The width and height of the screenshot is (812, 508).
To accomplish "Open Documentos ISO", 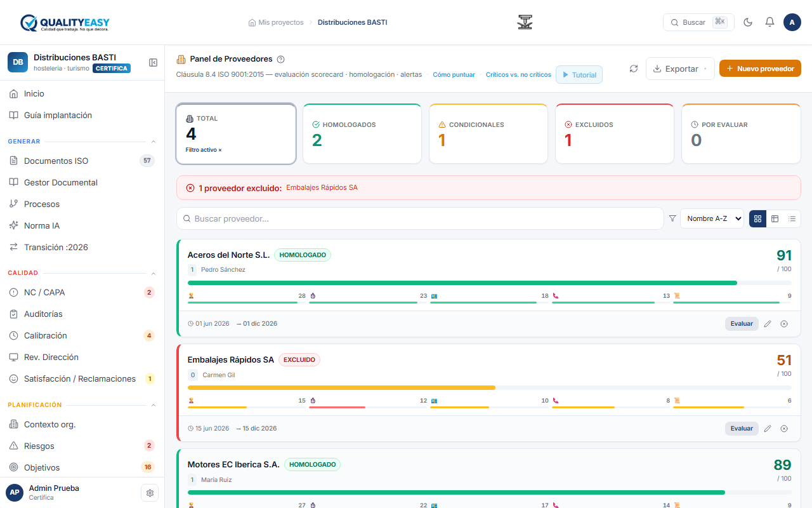I will (82, 161).
